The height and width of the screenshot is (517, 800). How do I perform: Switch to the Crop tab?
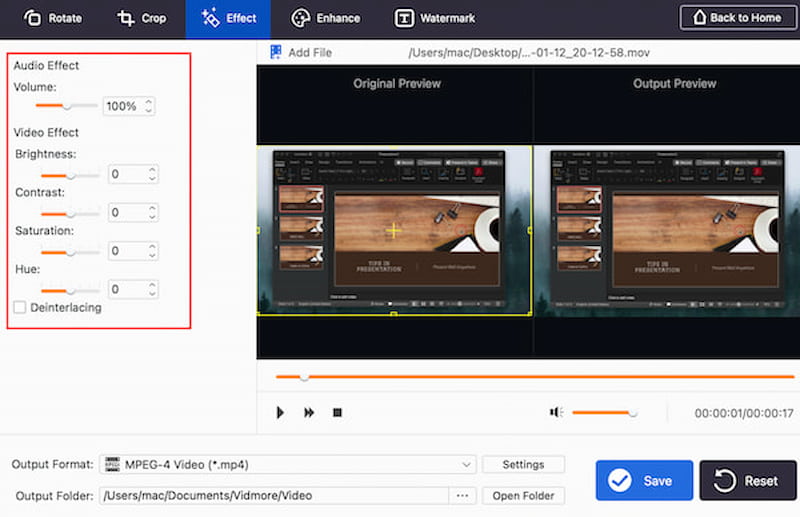click(141, 18)
